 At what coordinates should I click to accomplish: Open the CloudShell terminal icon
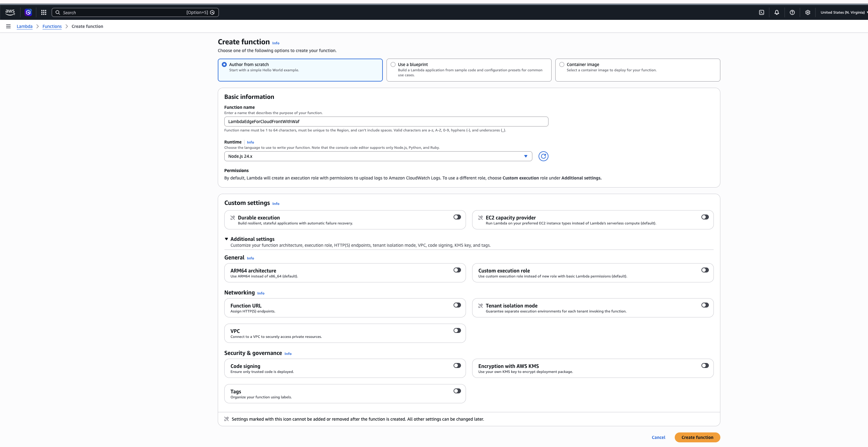point(761,12)
